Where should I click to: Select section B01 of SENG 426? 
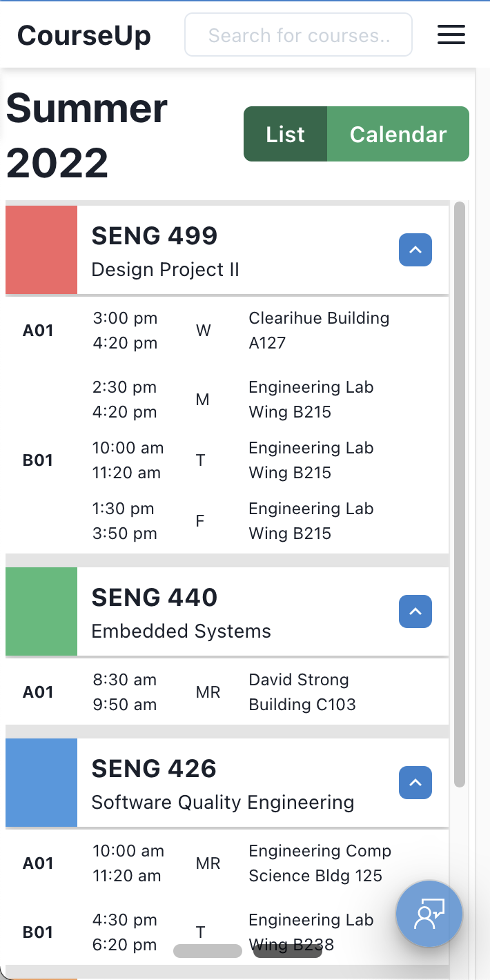coord(38,932)
